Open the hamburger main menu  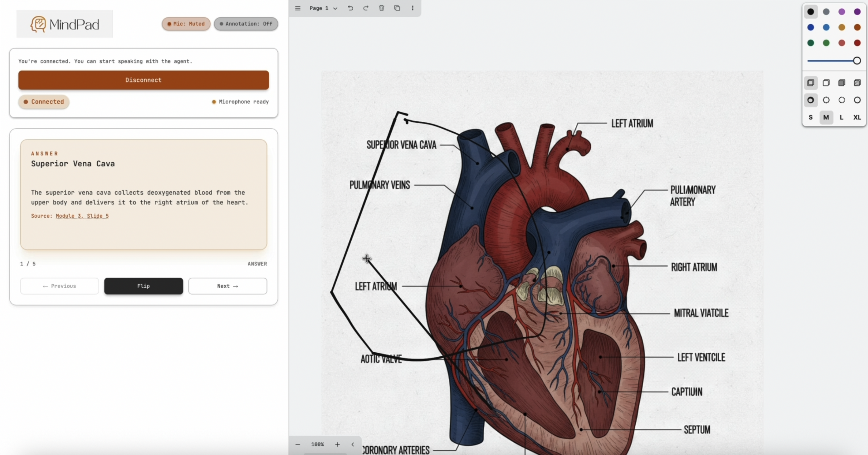(297, 8)
